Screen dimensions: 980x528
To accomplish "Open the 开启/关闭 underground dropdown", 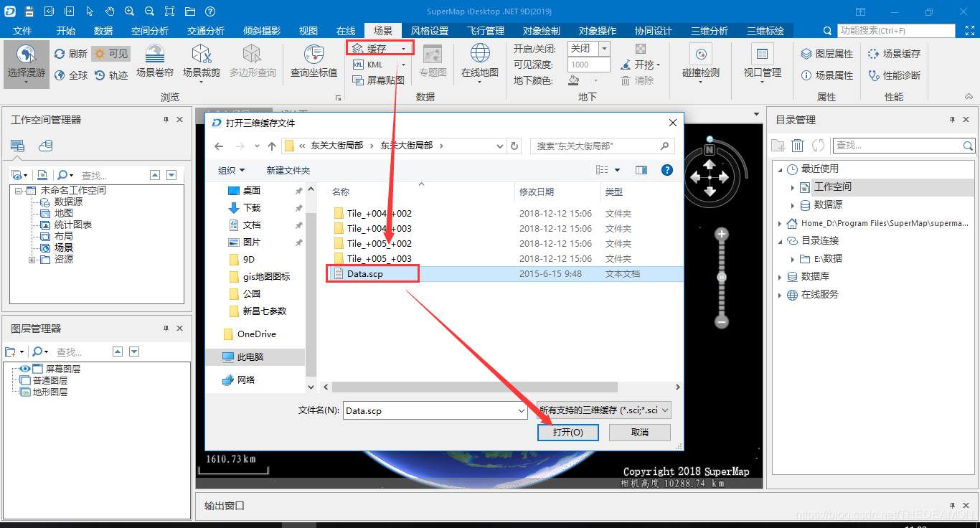I will point(603,48).
